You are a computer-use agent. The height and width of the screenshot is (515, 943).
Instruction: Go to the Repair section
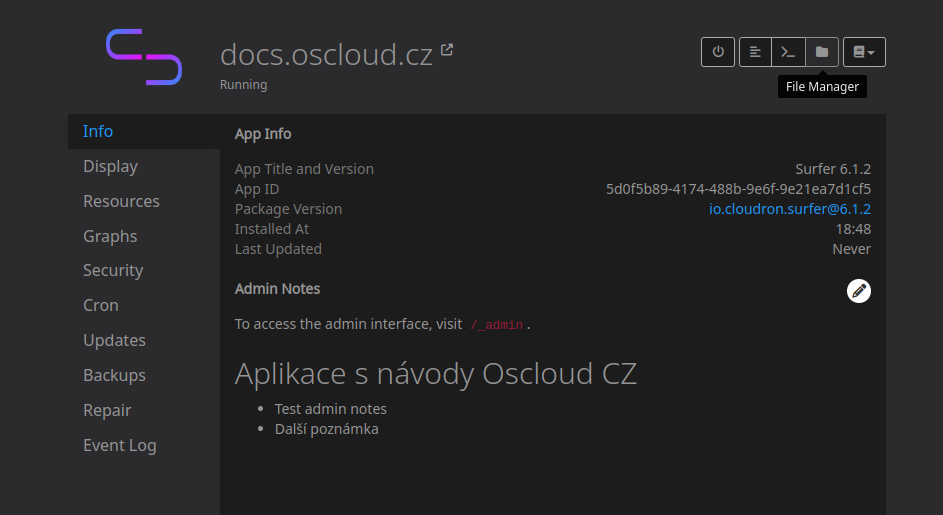point(107,410)
